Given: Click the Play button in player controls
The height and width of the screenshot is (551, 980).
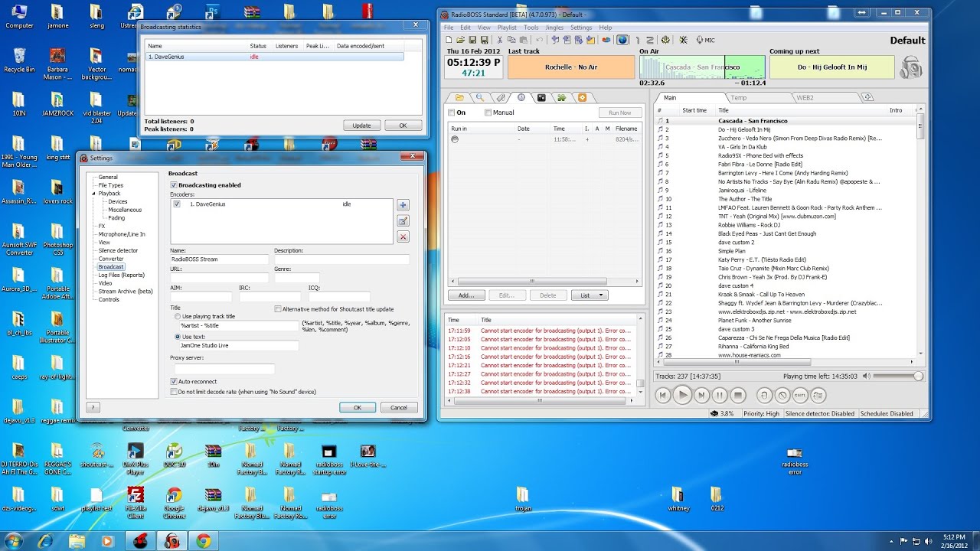Looking at the screenshot, I should pos(682,395).
